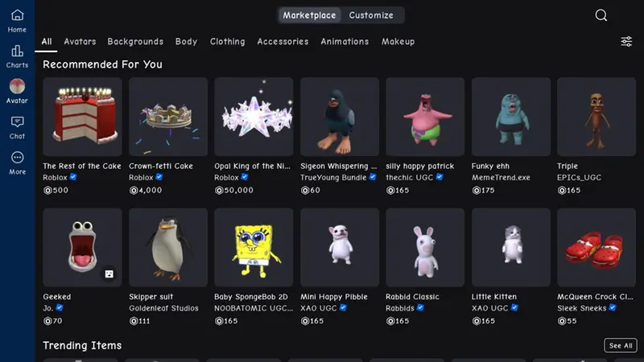
Task: Open the Crown-fetti Cake item thumbnail
Action: click(x=168, y=117)
